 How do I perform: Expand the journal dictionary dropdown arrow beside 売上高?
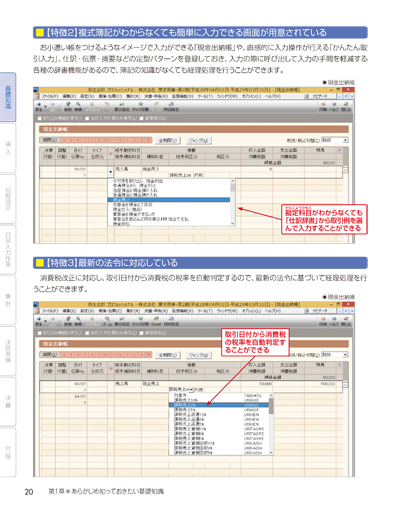(x=111, y=172)
